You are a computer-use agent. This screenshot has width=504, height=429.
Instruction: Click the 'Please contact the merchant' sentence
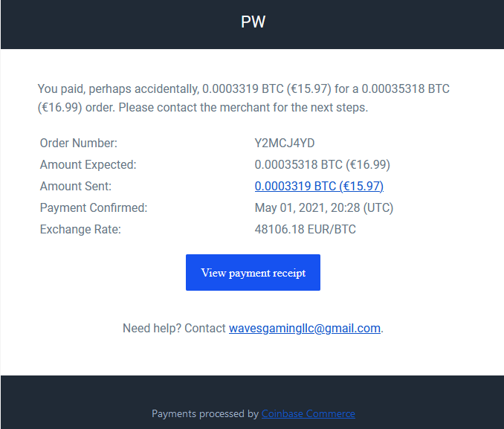[243, 107]
